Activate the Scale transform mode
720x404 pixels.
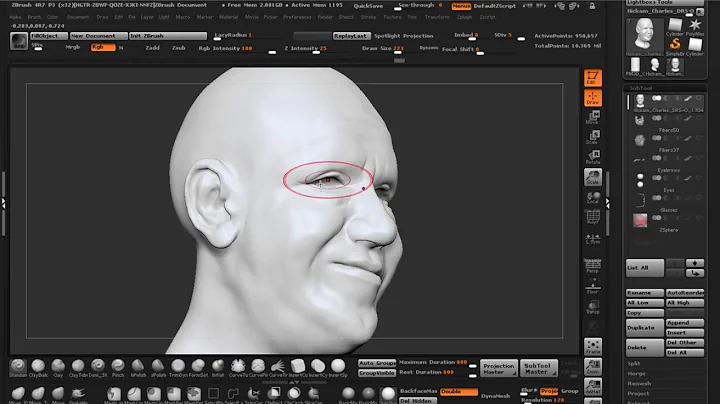pyautogui.click(x=593, y=137)
